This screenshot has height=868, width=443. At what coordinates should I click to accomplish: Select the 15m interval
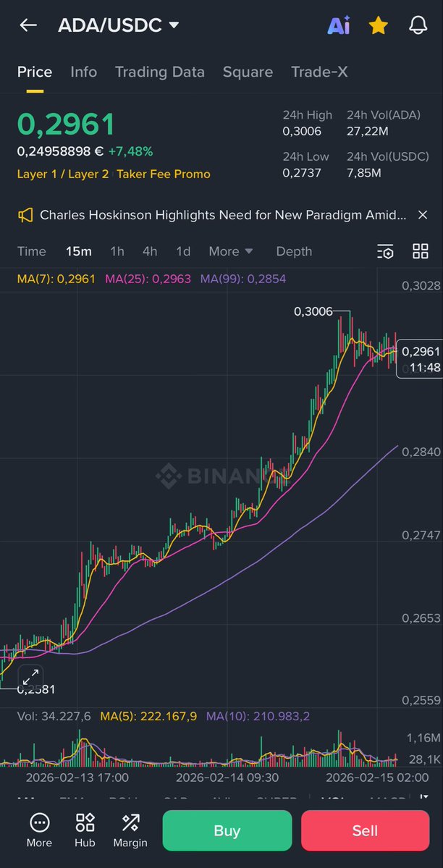tap(79, 251)
